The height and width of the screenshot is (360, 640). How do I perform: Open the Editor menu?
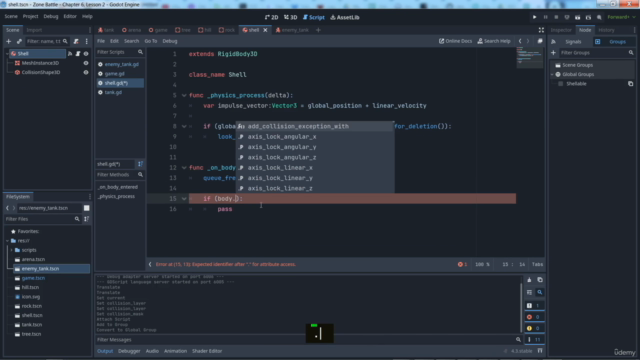70,16
